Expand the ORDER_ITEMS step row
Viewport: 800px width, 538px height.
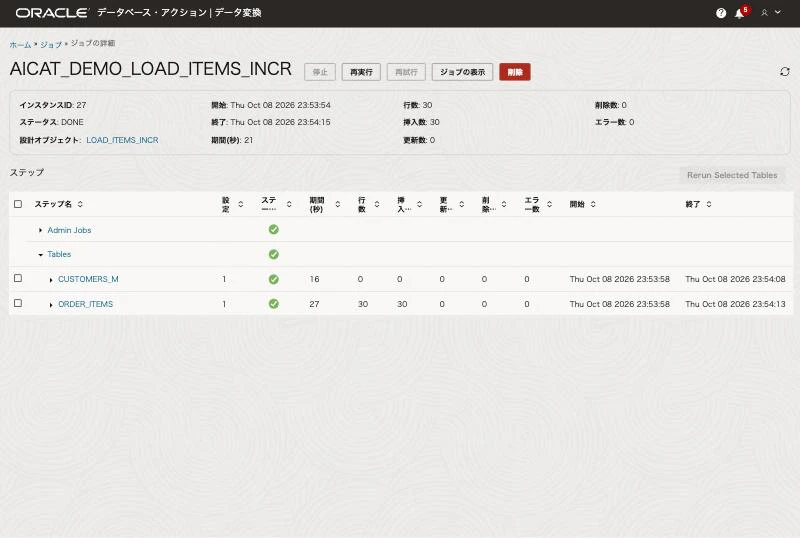click(x=51, y=305)
